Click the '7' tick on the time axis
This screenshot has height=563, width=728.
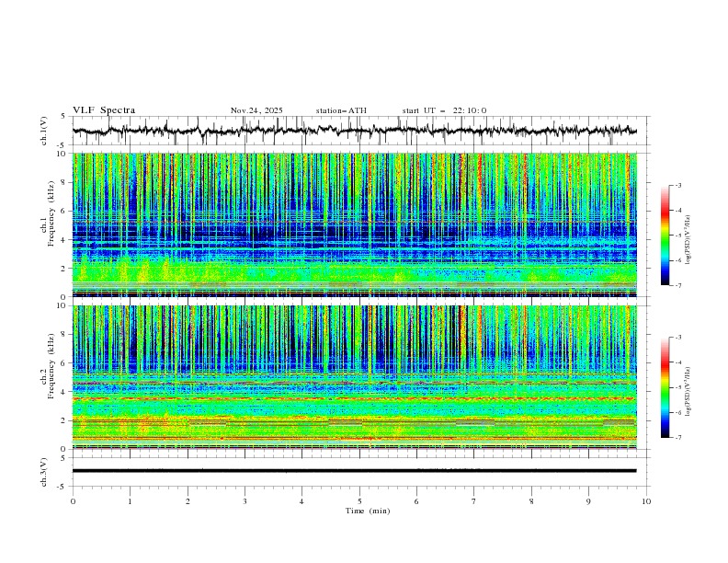474,501
